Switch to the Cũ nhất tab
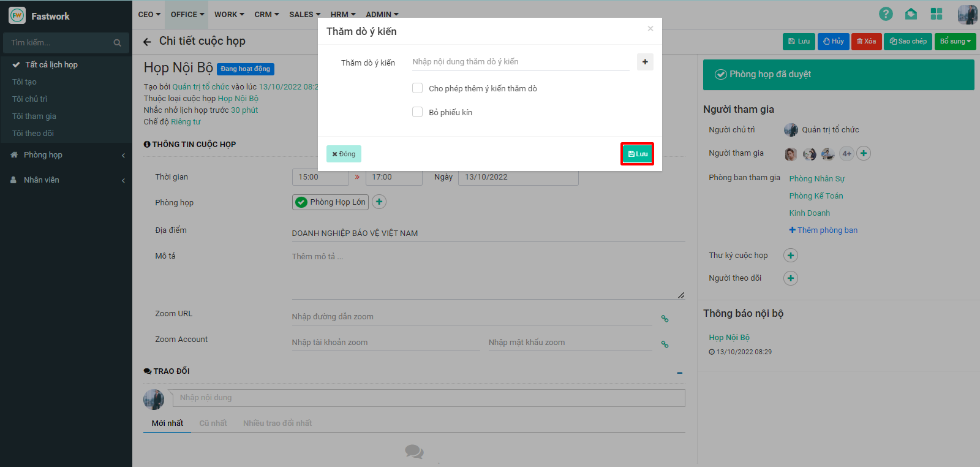 pos(213,423)
